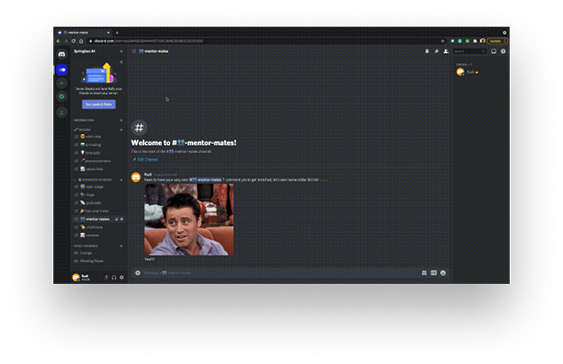Collapse the Information category
Viewport: 563px width, 364px height.
pyautogui.click(x=84, y=120)
